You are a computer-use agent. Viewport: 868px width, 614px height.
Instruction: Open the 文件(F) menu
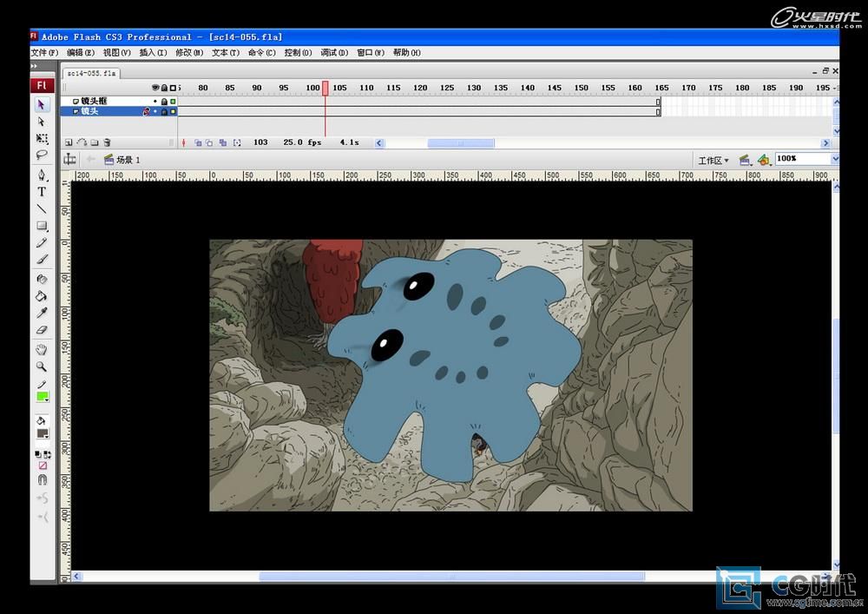(x=45, y=53)
